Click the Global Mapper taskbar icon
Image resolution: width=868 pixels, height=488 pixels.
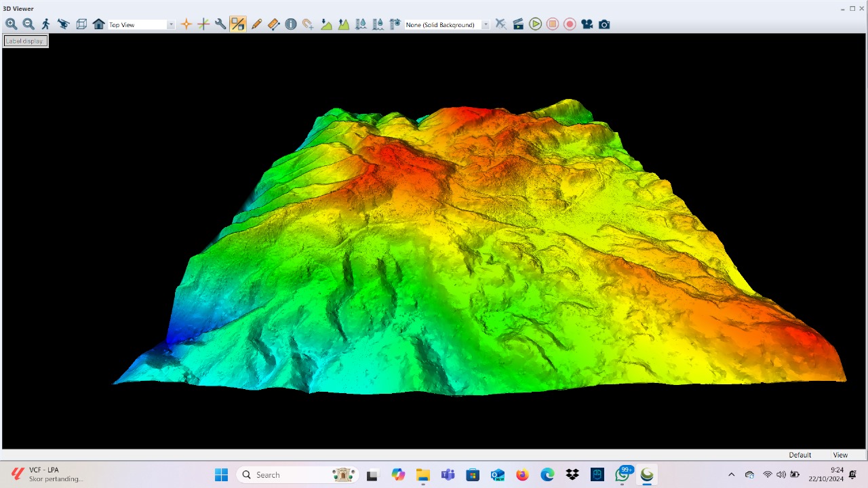point(647,475)
